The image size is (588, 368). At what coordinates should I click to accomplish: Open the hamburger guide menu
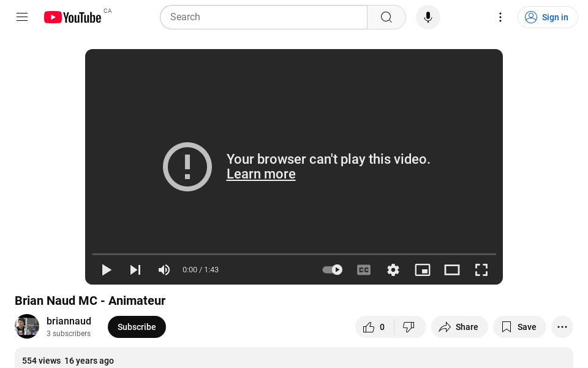[22, 17]
